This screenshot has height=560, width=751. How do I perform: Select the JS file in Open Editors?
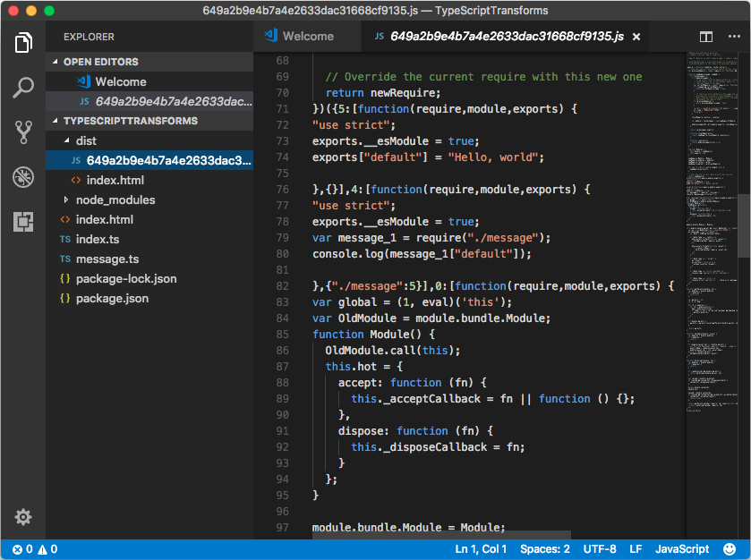[x=149, y=101]
